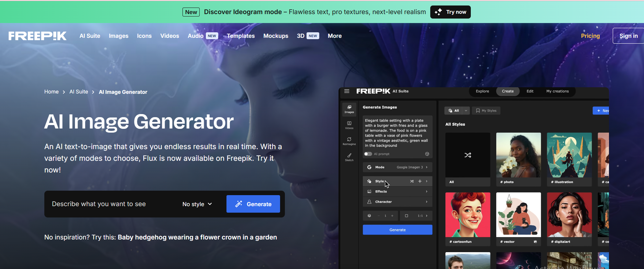644x269 pixels.
Task: Open the 1:1 aspect ratio selector
Action: pyautogui.click(x=416, y=216)
